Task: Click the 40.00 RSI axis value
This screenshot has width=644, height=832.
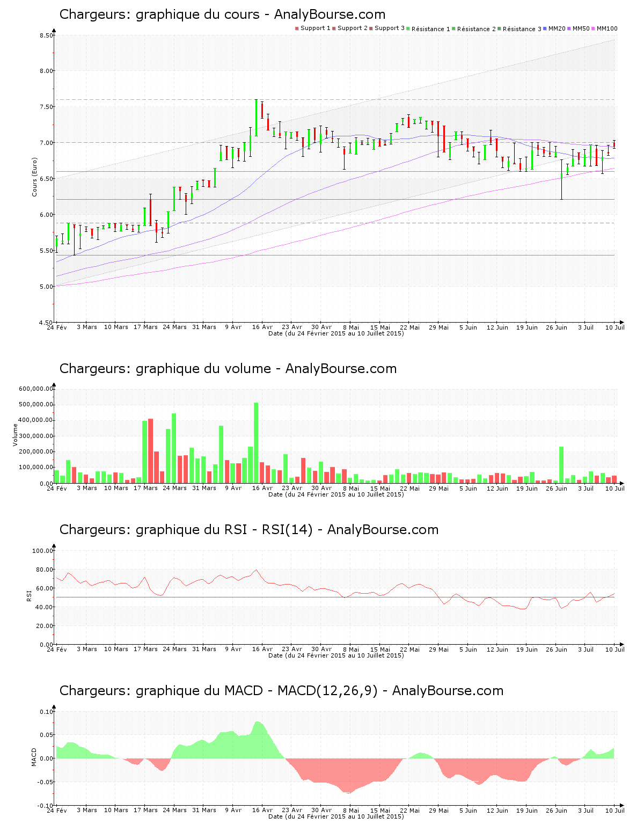Action: [44, 607]
